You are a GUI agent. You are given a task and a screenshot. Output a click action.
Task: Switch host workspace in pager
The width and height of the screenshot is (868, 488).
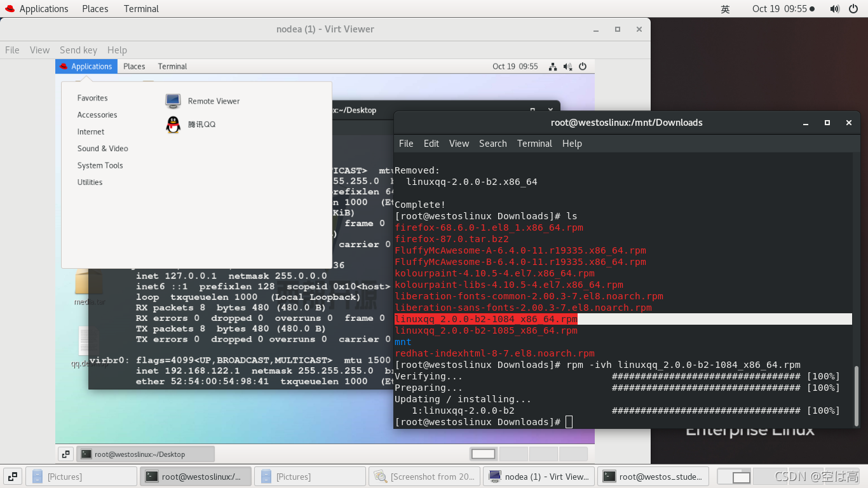733,477
